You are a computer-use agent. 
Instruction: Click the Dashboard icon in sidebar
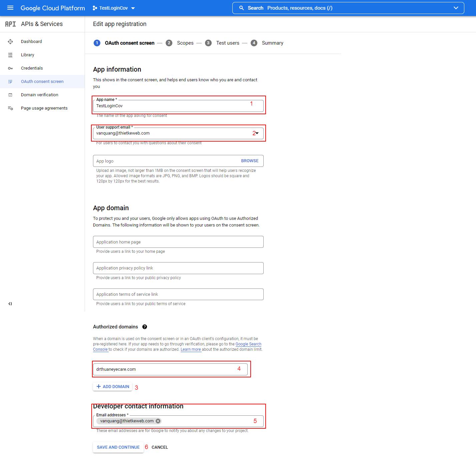pyautogui.click(x=10, y=42)
